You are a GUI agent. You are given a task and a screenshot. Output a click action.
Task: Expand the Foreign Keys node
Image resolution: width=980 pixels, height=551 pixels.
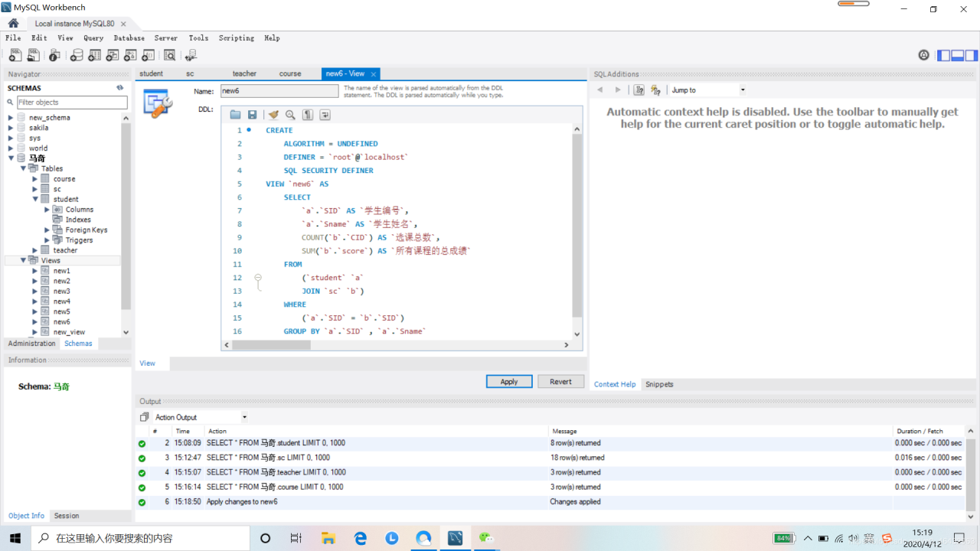(47, 230)
